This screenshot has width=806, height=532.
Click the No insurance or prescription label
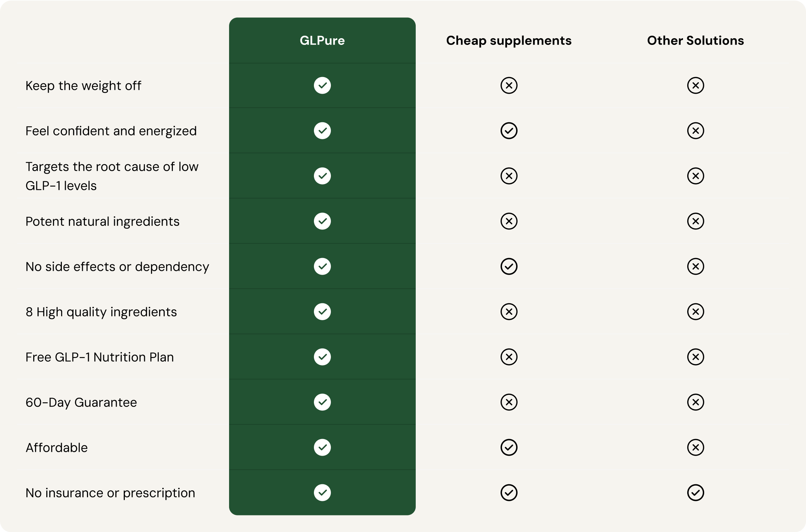pyautogui.click(x=110, y=493)
